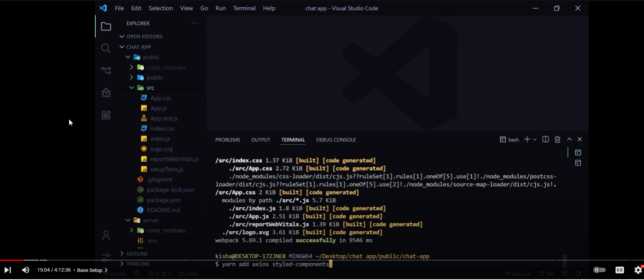
Task: Open index.js file
Action: point(160,139)
